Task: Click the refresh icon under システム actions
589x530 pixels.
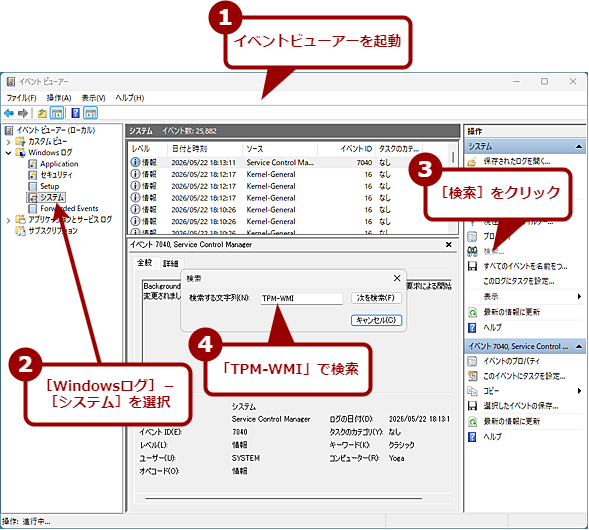Action: [x=472, y=312]
